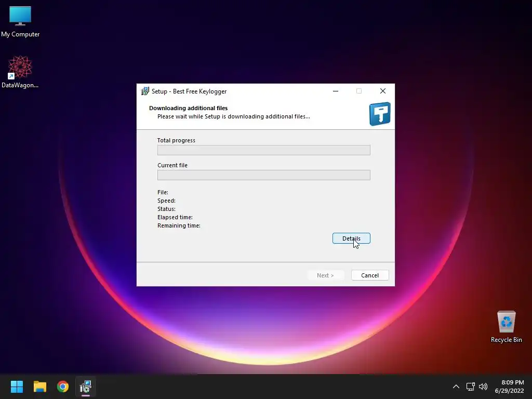Click the Total progress bar
The height and width of the screenshot is (399, 532).
click(263, 150)
